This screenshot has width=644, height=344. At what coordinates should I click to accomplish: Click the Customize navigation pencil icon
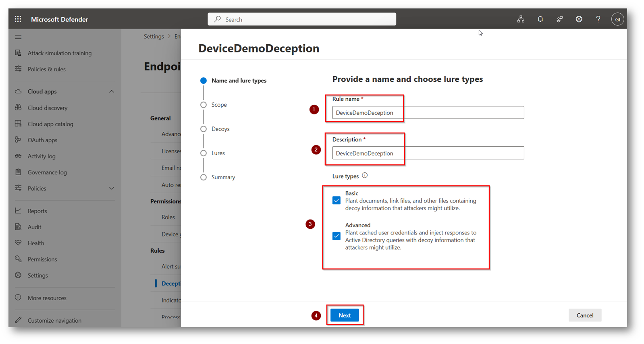[x=18, y=320]
